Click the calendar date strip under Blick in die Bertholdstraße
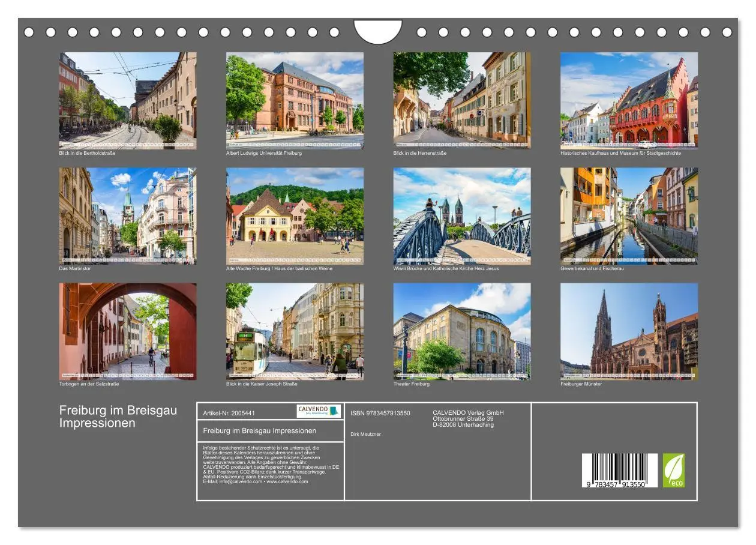The width and height of the screenshot is (756, 545). coord(127,144)
